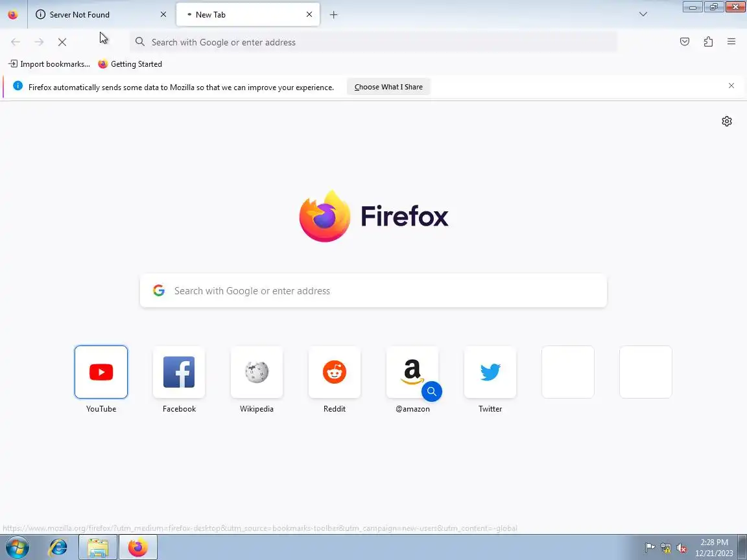Click the Firefox View icon in tab strip
Viewport: 747px width, 560px height.
tap(13, 14)
